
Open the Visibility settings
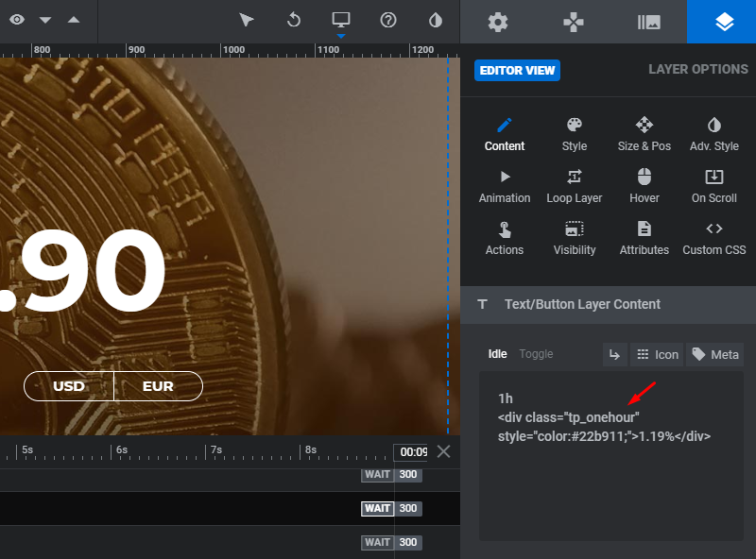575,239
